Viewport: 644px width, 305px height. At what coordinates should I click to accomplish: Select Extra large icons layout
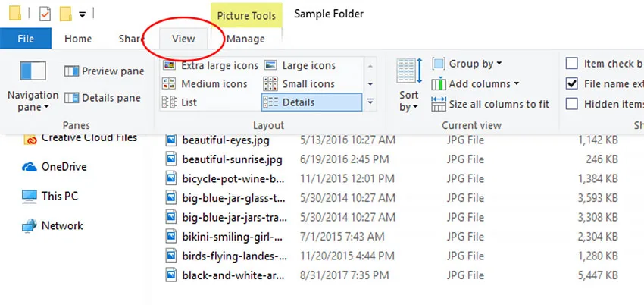click(x=211, y=65)
